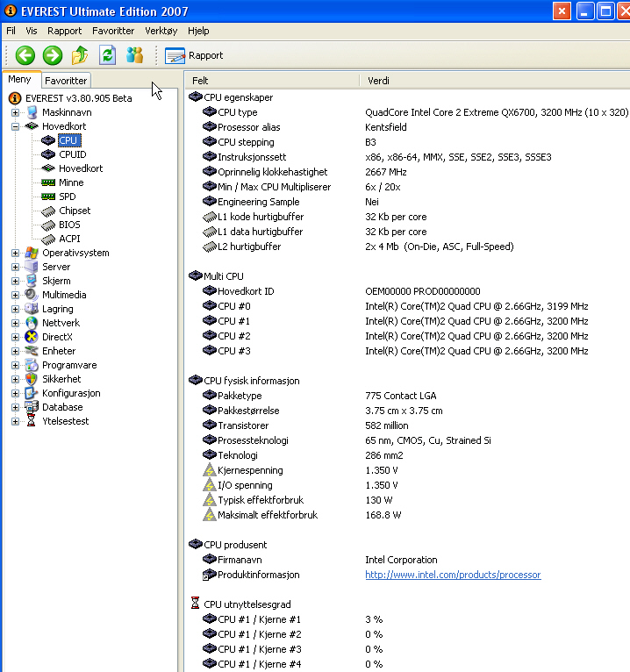Select the CPU item in the tree
Viewport: 630px width, 672px height.
(x=68, y=140)
